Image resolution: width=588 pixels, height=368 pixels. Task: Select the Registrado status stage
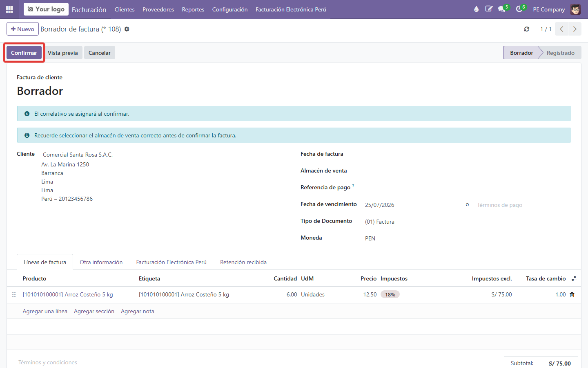[560, 53]
